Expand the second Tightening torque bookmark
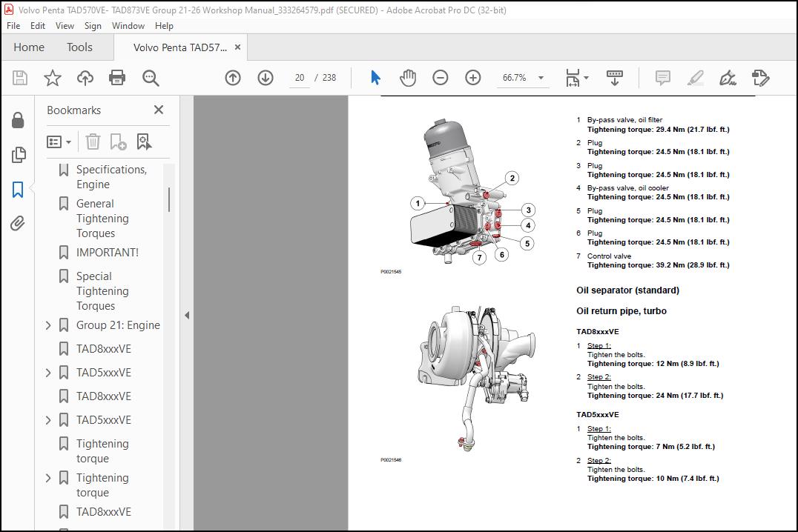 coord(48,478)
